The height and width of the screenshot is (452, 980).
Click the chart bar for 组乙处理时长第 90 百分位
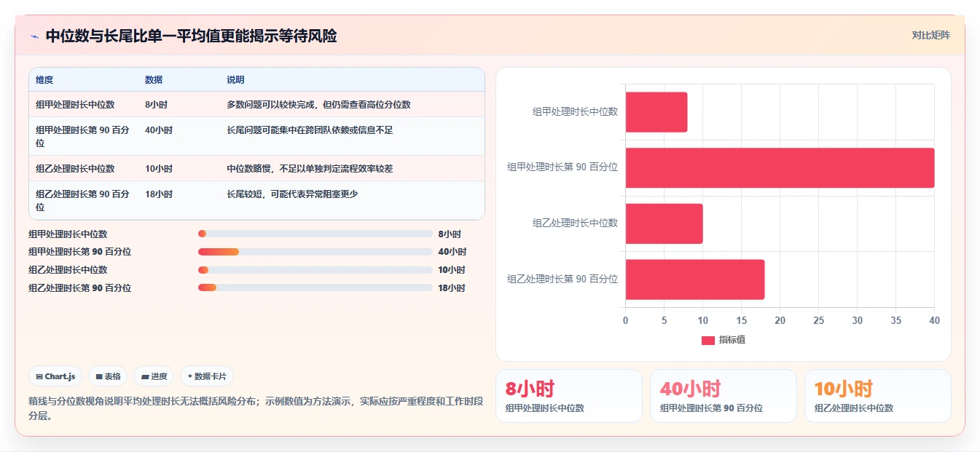coord(695,279)
